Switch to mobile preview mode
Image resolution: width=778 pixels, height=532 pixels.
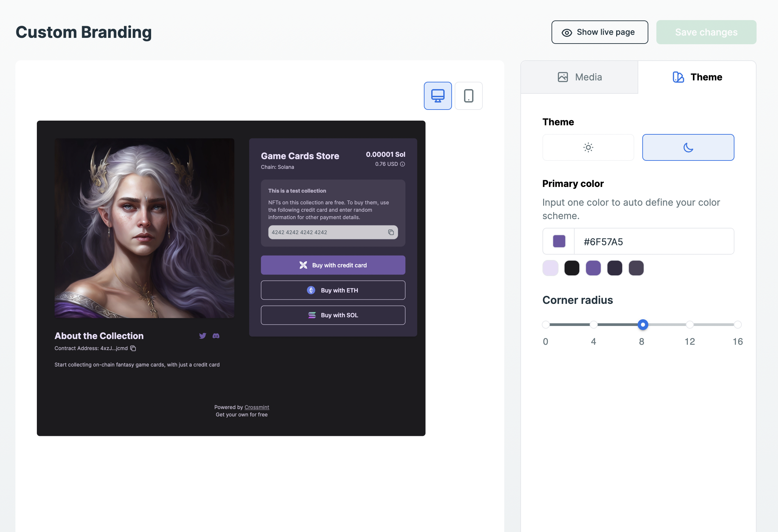click(468, 96)
